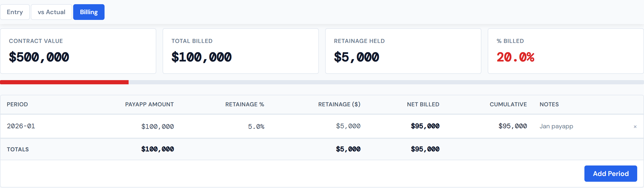Viewport: 644px width, 188px height.
Task: Open the vs Actual tab
Action: coord(51,12)
